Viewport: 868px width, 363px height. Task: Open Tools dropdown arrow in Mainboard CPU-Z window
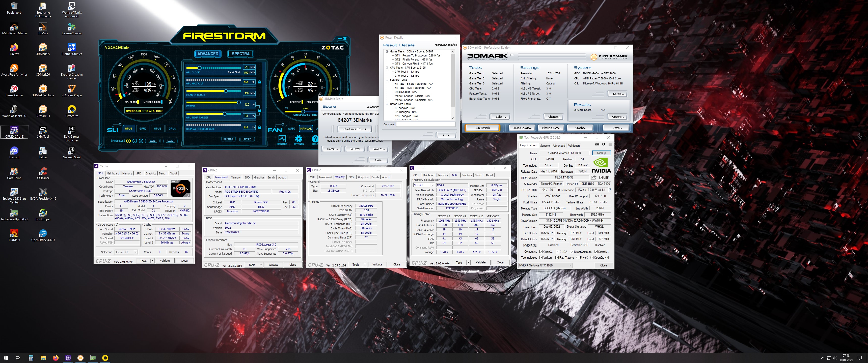261,264
